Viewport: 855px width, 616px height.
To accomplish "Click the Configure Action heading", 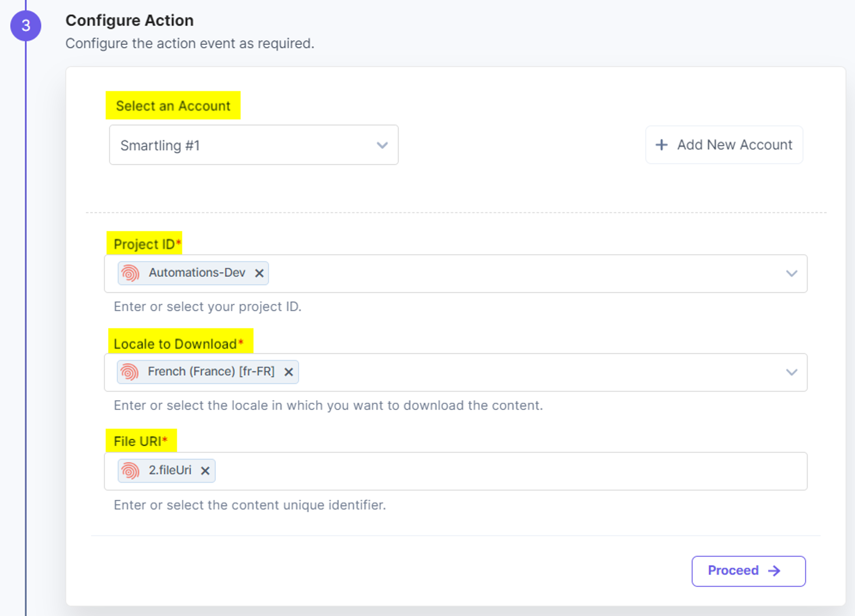I will (130, 20).
